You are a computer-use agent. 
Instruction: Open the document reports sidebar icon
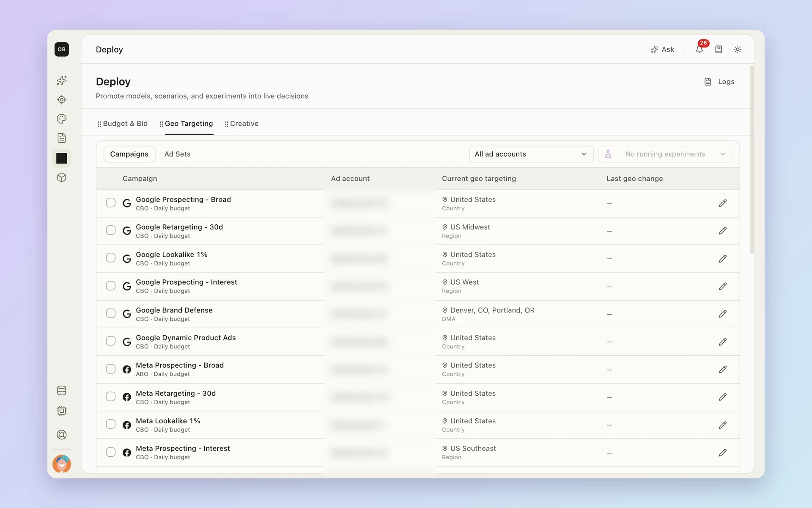[x=62, y=138]
